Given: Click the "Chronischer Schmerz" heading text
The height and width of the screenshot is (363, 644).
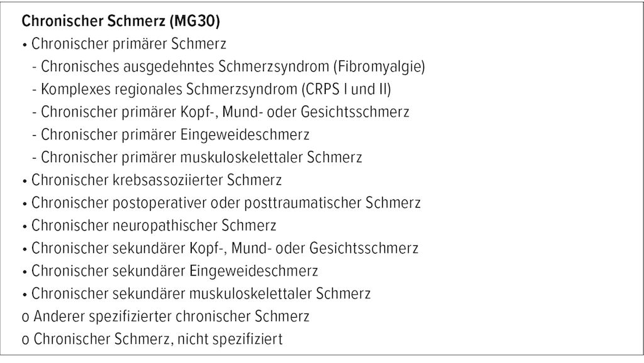Looking at the screenshot, I should click(x=93, y=21).
